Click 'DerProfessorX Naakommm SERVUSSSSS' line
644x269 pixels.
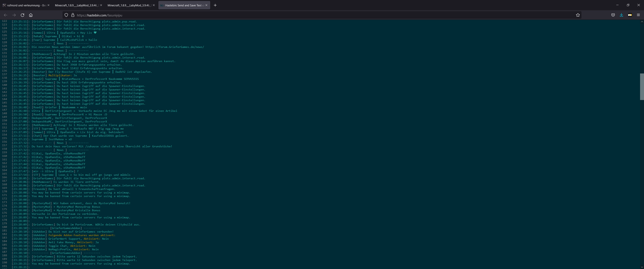point(75,79)
